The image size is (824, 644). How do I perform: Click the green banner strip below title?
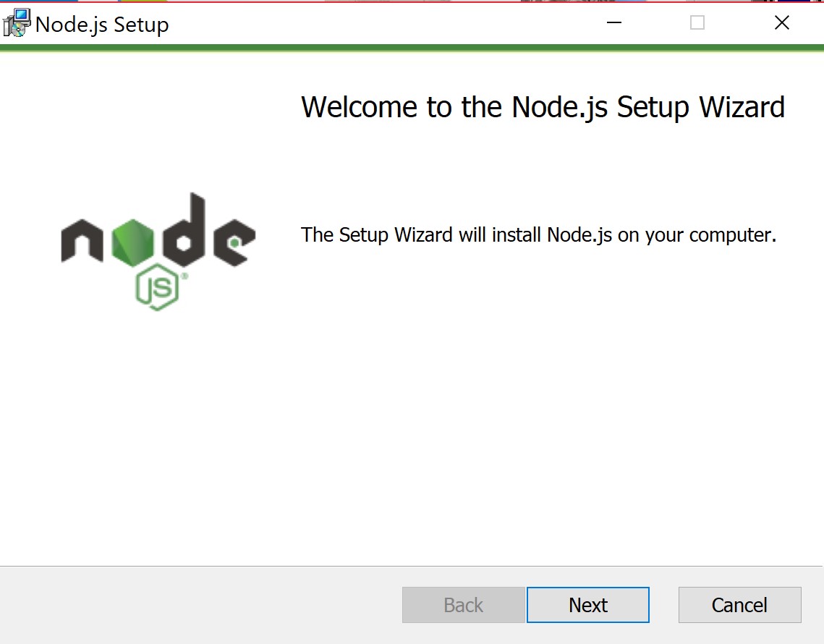[412, 48]
